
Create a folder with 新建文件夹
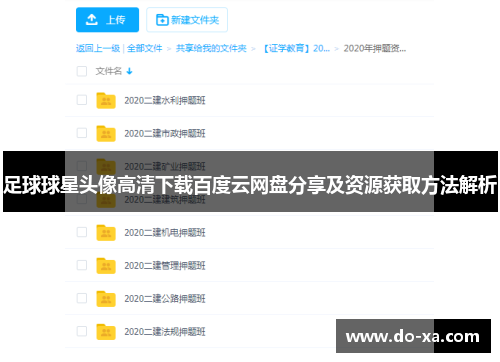187,20
